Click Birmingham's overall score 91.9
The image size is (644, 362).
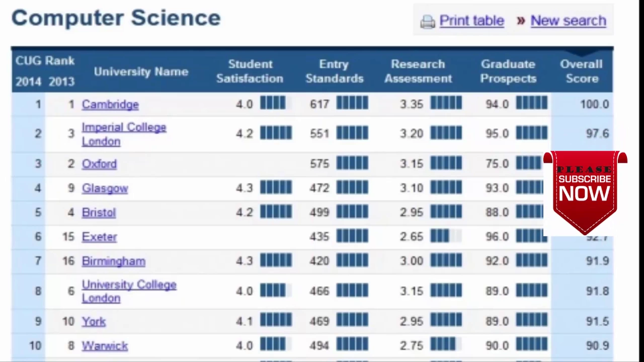pos(597,260)
